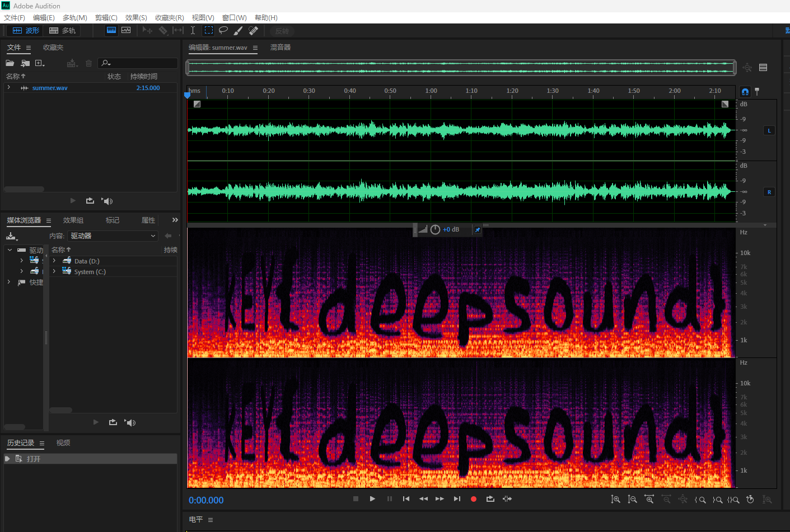Open Files panel (文件) menu icon
The height and width of the screenshot is (532, 790).
[29, 48]
